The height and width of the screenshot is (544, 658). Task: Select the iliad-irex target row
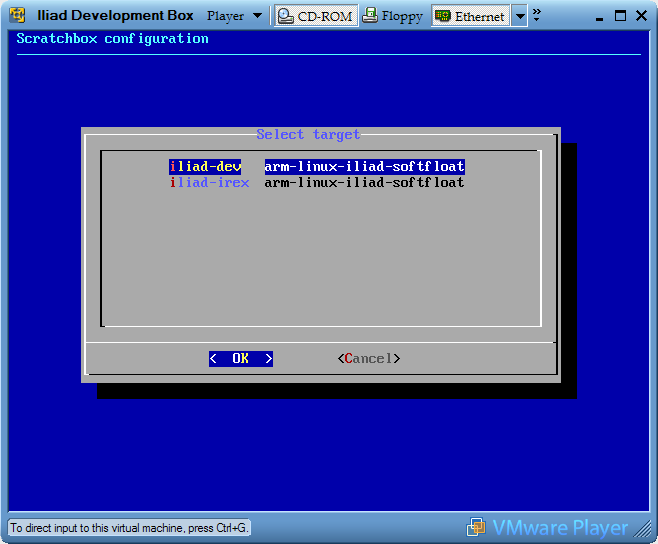point(317,183)
